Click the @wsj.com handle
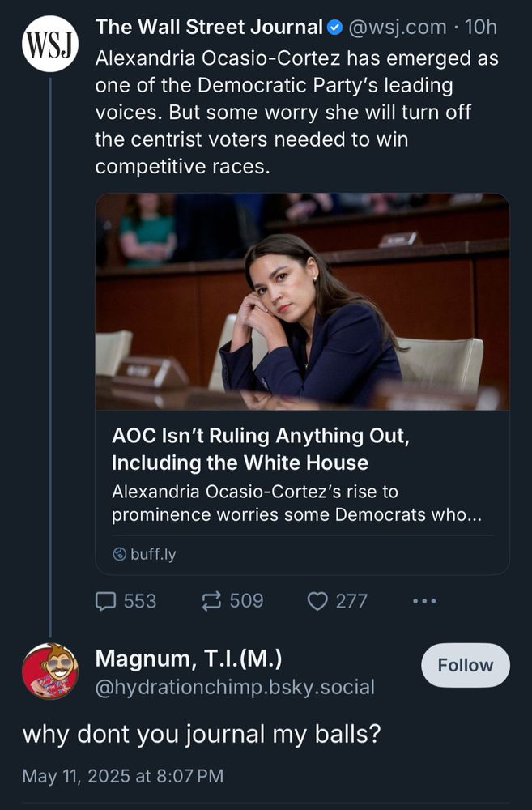Viewport: 532px width, 810px height. 397,28
